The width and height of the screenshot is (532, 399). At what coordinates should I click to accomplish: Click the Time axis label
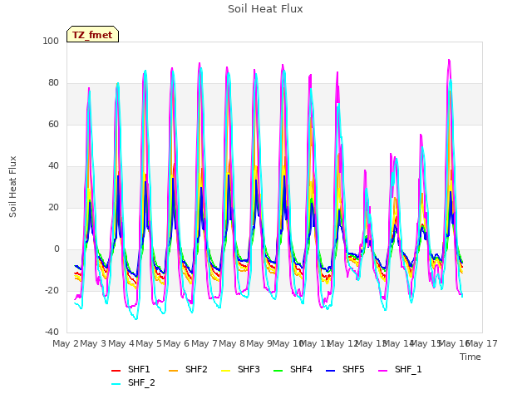coord(470,357)
